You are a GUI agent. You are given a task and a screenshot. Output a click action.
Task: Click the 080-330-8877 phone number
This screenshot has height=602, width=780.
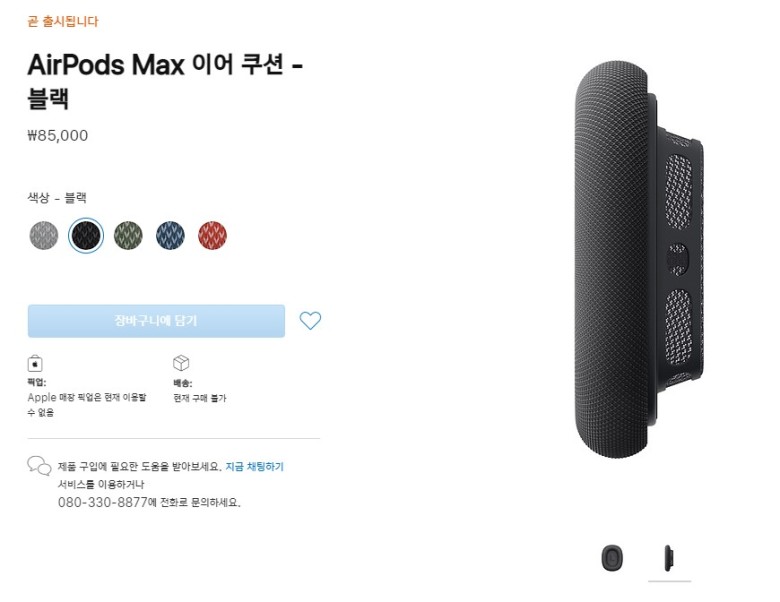pos(102,502)
